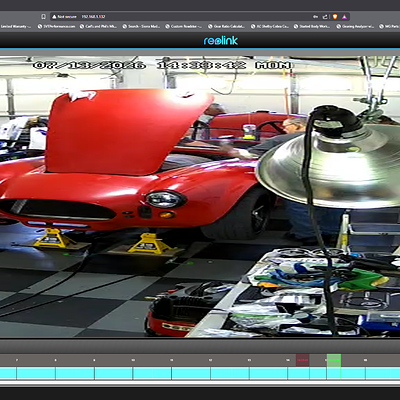The image size is (400, 400).
Task: Open the Limited Warranty bookmark
Action: (x=15, y=26)
